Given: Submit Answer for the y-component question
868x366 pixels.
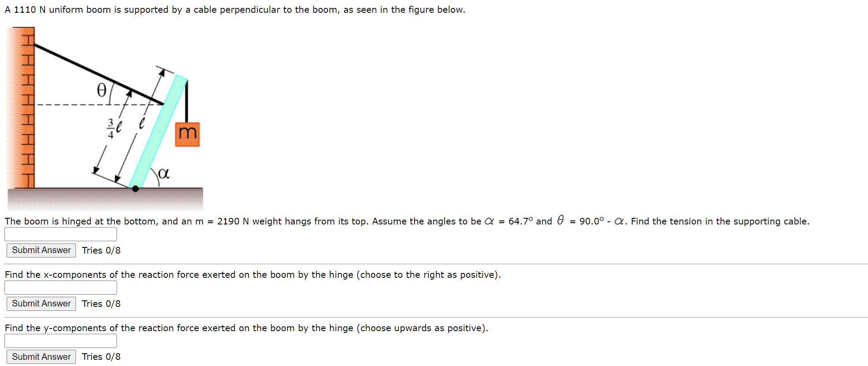Looking at the screenshot, I should [41, 356].
